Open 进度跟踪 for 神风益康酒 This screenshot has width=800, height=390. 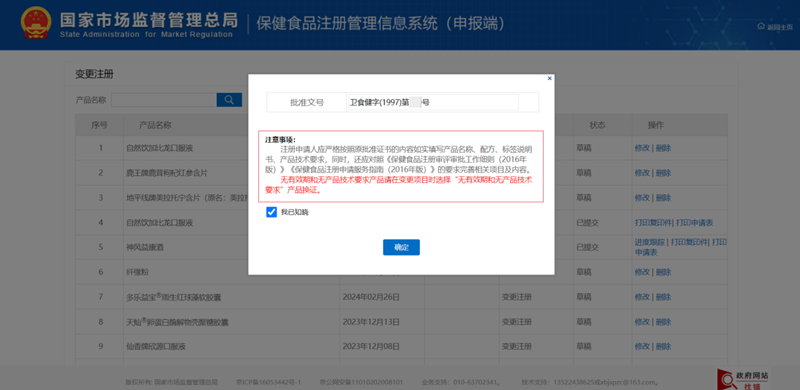click(650, 242)
